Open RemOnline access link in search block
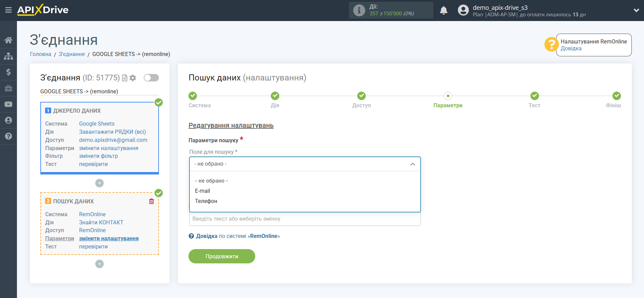Screen dimensions: 644x298 [x=92, y=230]
